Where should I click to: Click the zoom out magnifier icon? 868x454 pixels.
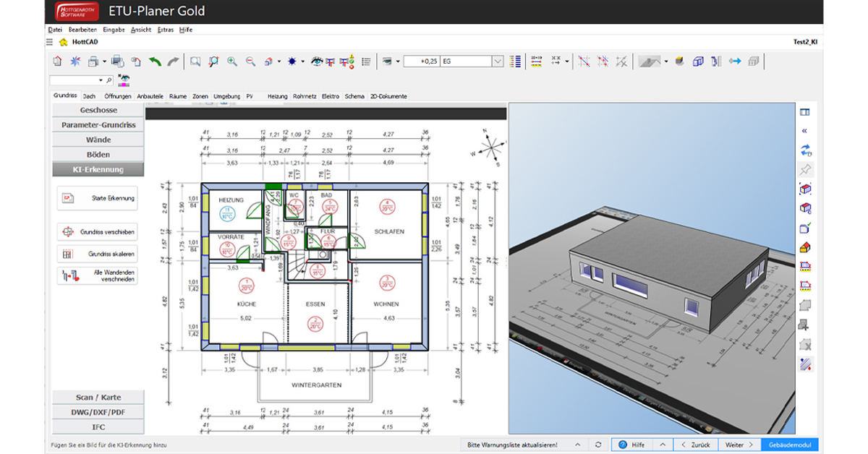click(x=250, y=61)
